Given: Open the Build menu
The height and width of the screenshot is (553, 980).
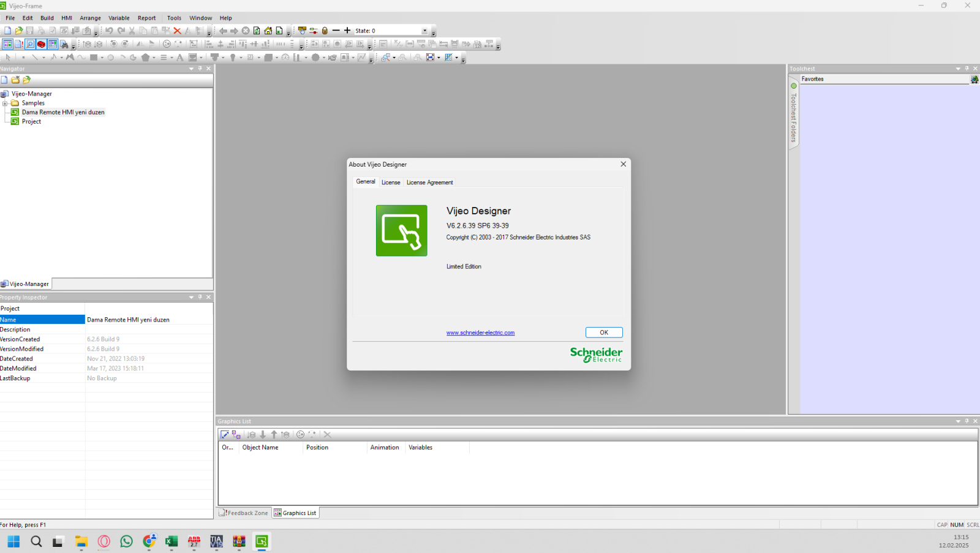Looking at the screenshot, I should (47, 18).
